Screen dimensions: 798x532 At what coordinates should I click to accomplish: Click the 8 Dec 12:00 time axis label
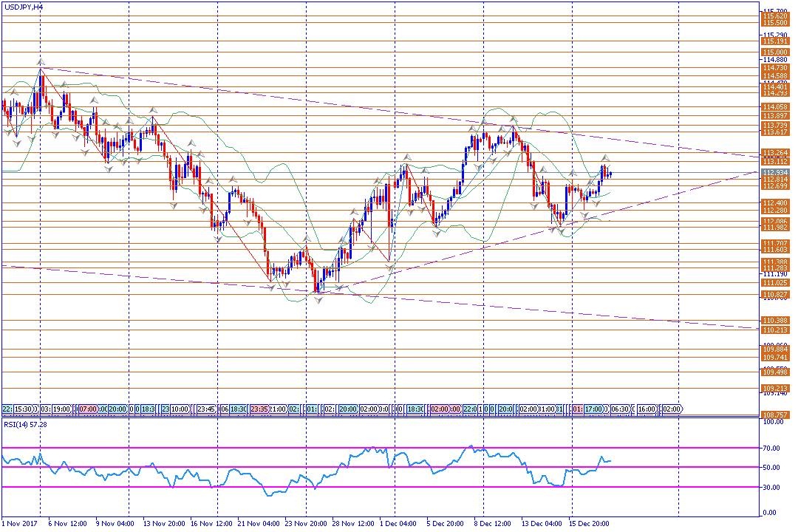(493, 523)
